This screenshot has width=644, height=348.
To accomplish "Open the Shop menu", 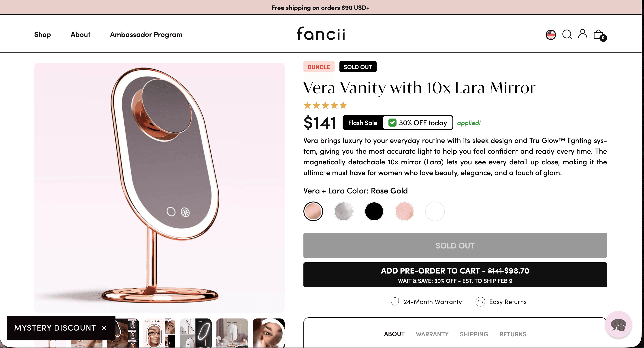I will (x=42, y=34).
